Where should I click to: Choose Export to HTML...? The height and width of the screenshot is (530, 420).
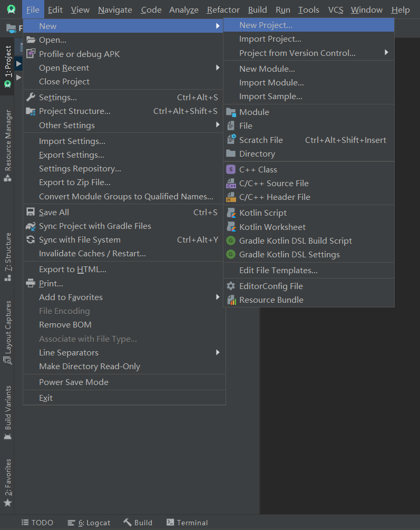coord(123,269)
